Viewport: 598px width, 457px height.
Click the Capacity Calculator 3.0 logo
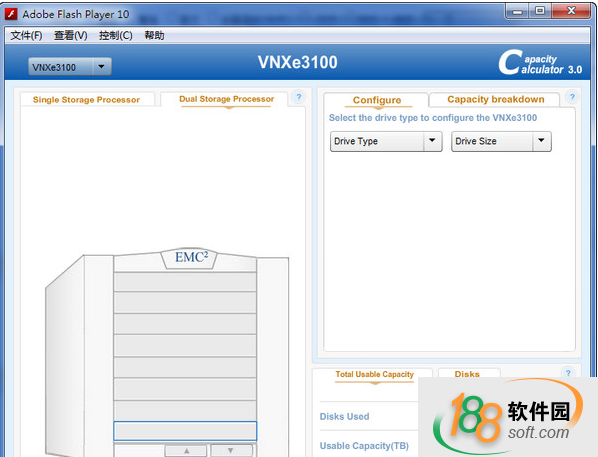pyautogui.click(x=540, y=63)
